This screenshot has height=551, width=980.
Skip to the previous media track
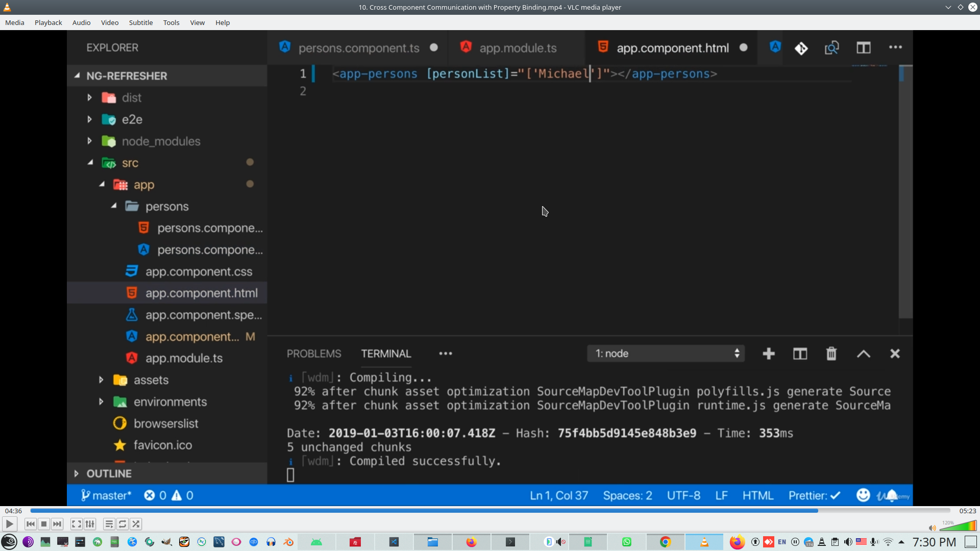(31, 524)
